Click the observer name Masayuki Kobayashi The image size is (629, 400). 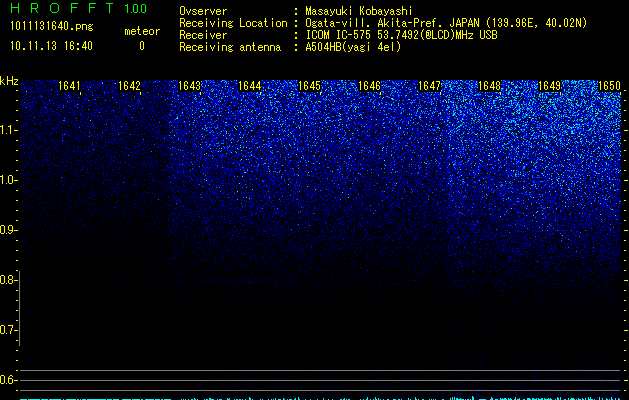click(359, 11)
